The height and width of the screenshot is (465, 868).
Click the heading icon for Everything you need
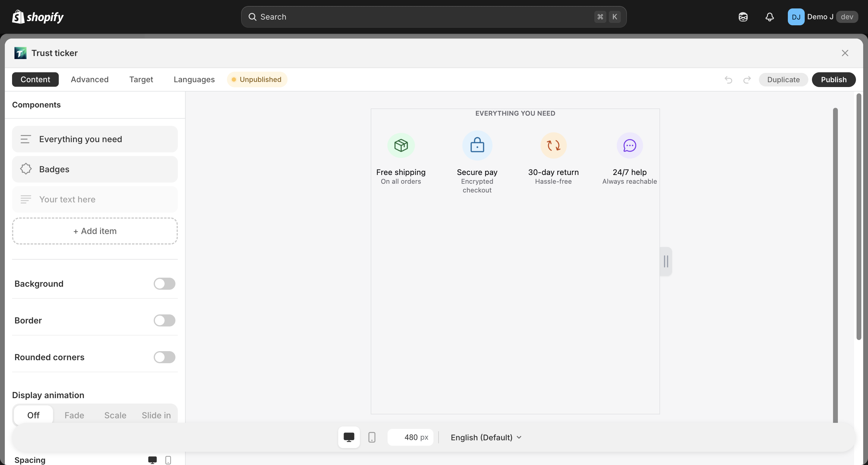(x=26, y=139)
